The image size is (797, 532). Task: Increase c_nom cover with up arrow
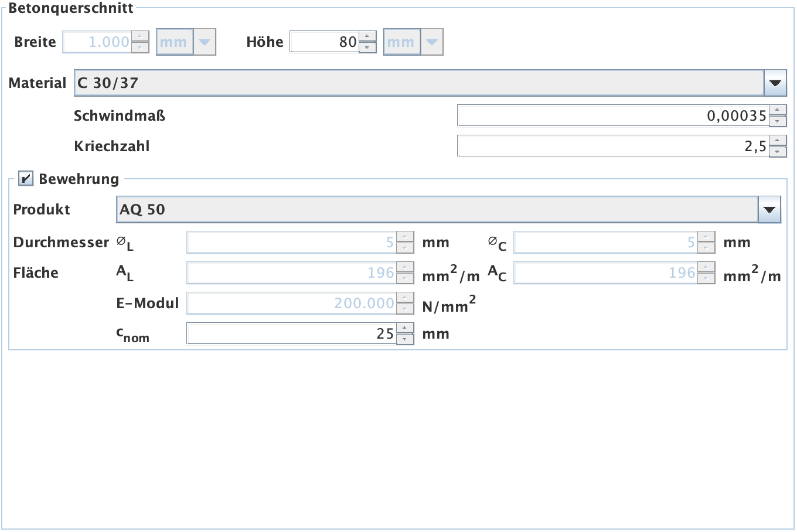(x=405, y=328)
